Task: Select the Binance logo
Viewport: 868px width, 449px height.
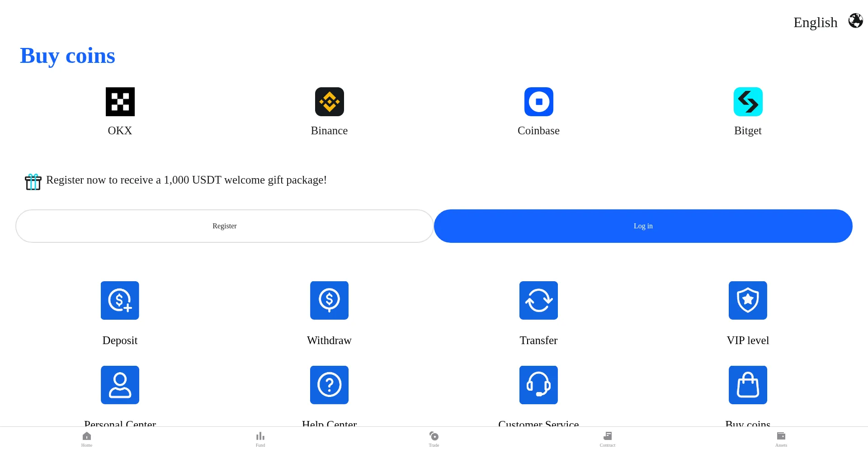Action: (x=329, y=102)
